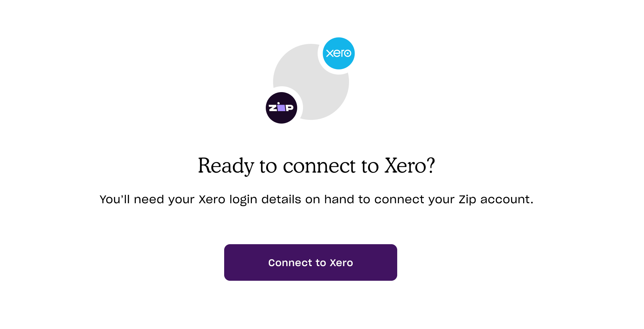Select the large gray circle graphic
Image resolution: width=644 pixels, height=329 pixels.
tap(311, 82)
